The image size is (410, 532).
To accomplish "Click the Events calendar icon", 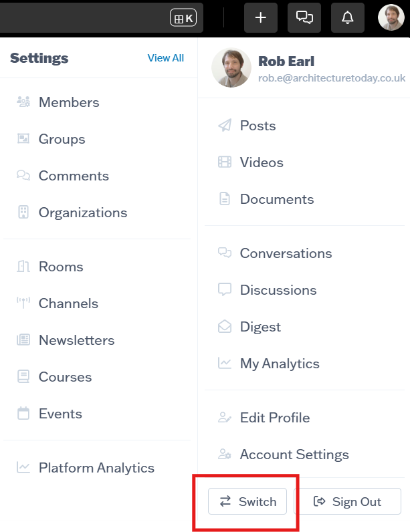I will [x=23, y=414].
